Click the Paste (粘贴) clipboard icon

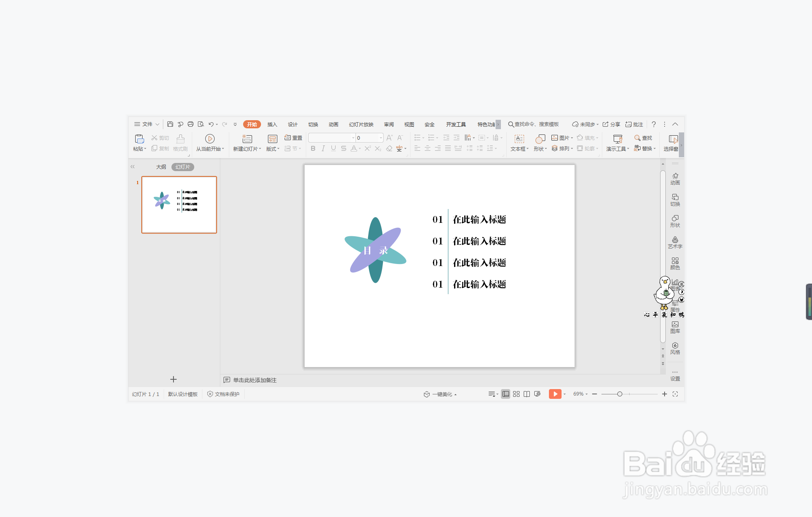(x=139, y=139)
